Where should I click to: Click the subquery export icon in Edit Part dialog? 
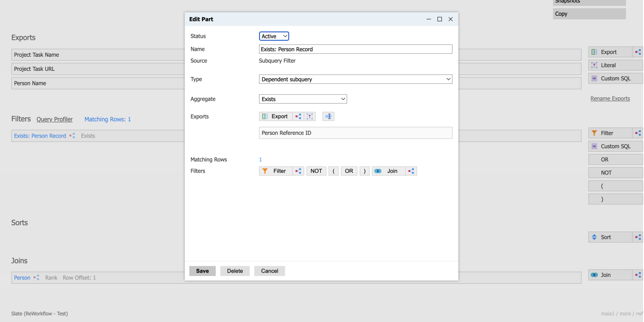coord(298,116)
